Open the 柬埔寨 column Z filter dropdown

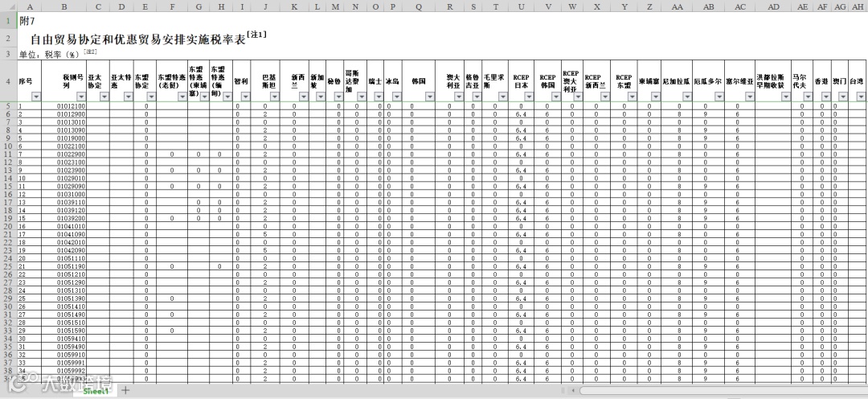pos(656,97)
